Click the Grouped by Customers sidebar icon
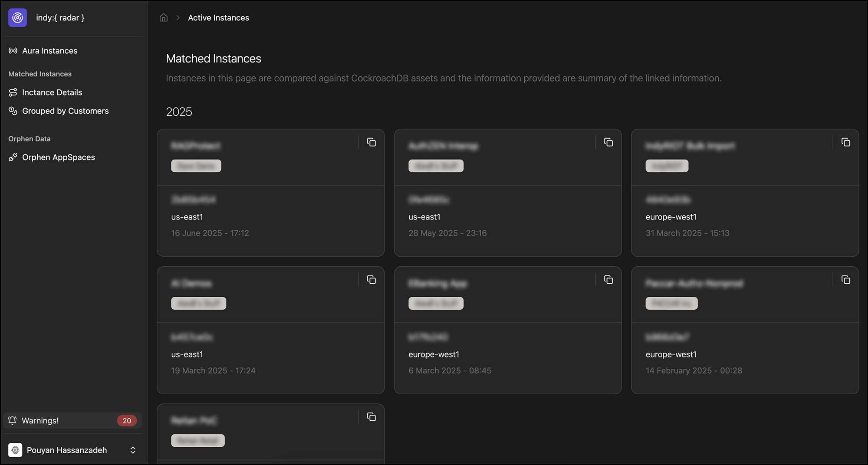This screenshot has height=465, width=868. coord(13,111)
